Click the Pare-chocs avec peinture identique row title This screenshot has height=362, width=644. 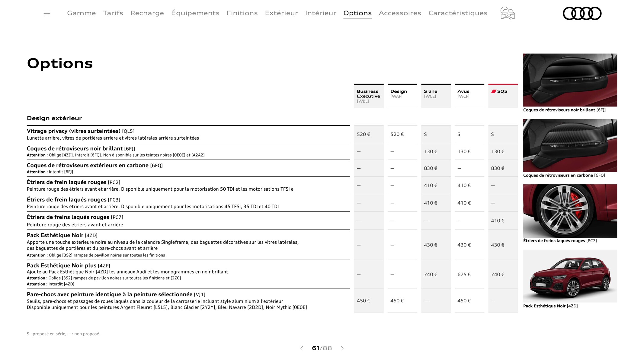116,294
